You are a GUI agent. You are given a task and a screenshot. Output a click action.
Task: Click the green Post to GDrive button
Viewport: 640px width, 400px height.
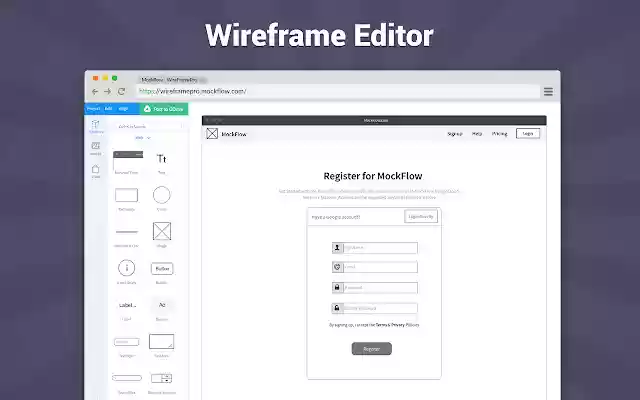coord(164,109)
